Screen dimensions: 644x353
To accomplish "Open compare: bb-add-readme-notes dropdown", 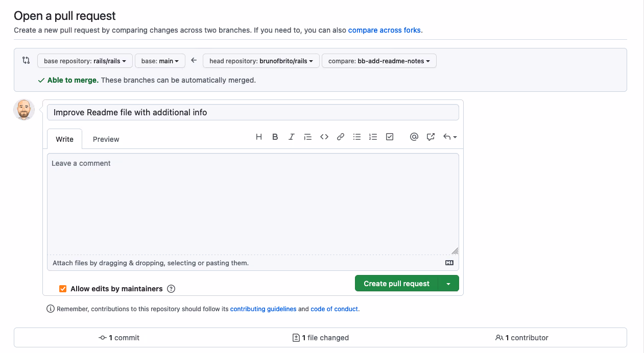I will tap(379, 61).
